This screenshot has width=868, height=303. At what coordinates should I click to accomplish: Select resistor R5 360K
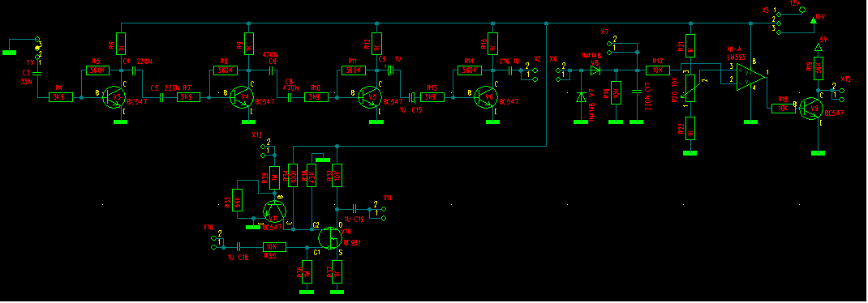tap(98, 70)
